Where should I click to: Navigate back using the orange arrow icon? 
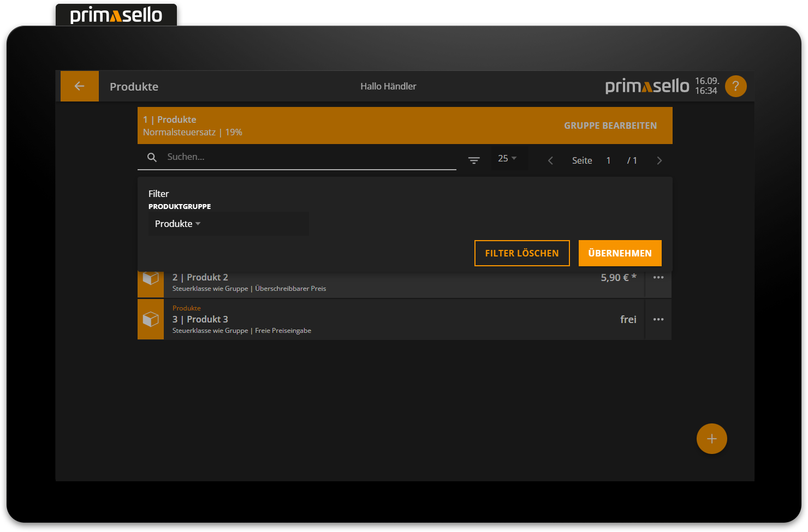click(79, 86)
